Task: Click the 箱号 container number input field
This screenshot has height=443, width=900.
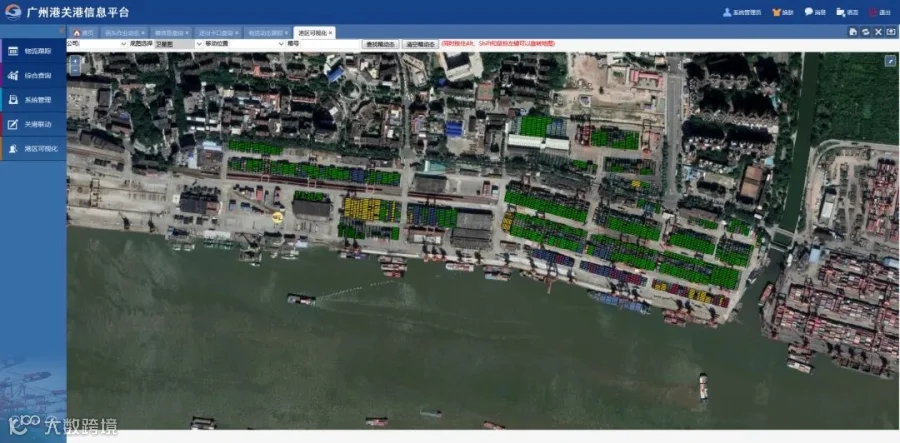Action: pyautogui.click(x=330, y=44)
